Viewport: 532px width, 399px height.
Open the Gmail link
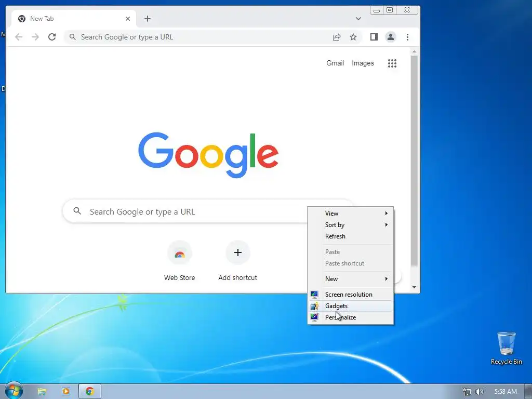[x=335, y=63]
